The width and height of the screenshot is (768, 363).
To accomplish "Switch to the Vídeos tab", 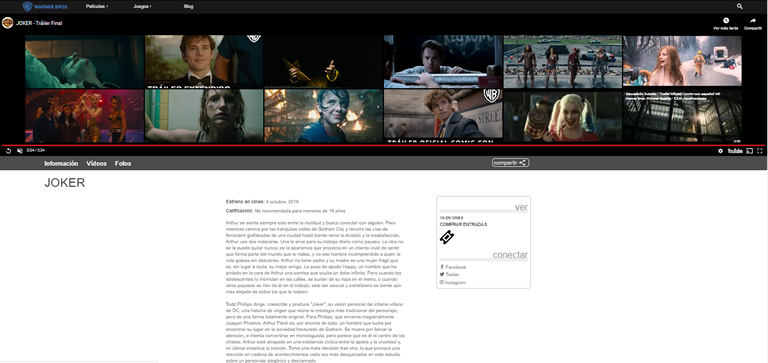I will point(96,164).
